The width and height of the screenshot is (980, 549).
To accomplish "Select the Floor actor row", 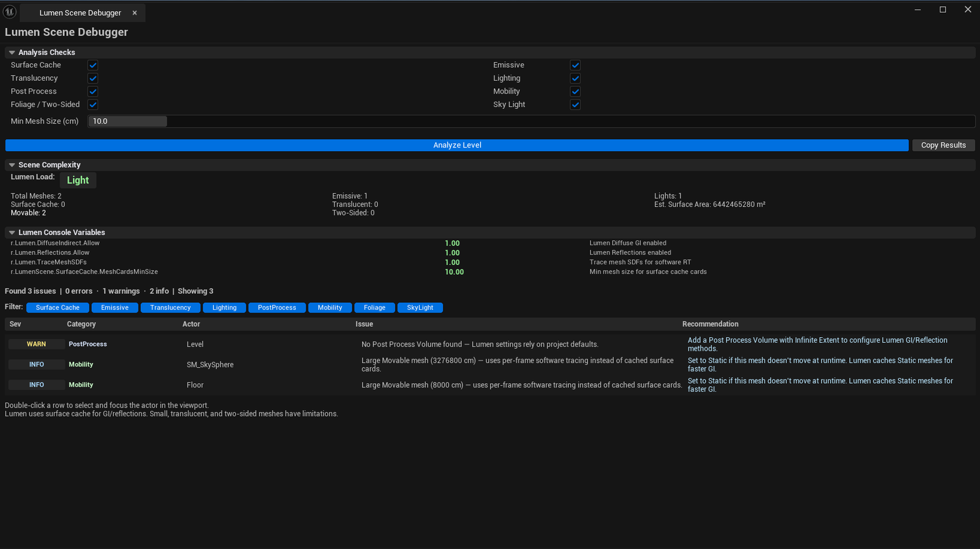I will (490, 385).
